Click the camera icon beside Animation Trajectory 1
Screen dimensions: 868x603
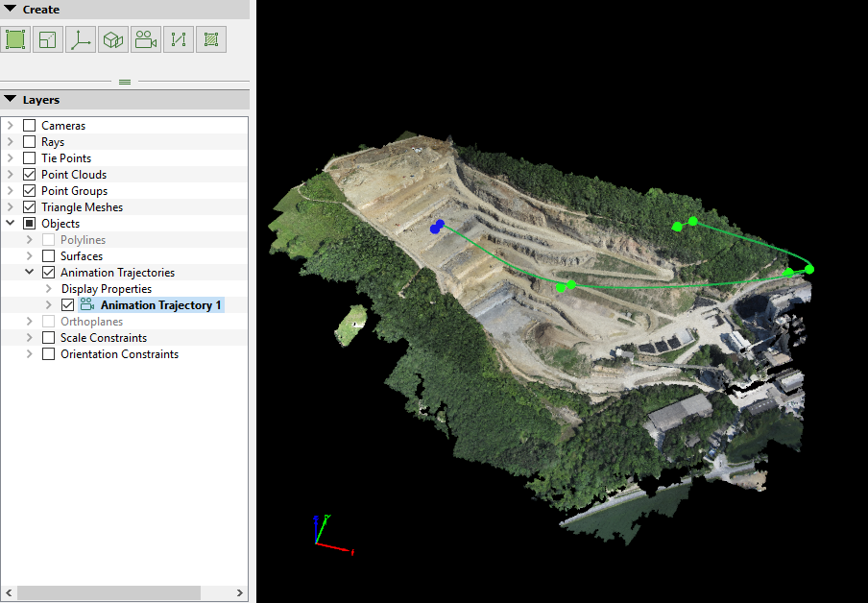point(87,305)
